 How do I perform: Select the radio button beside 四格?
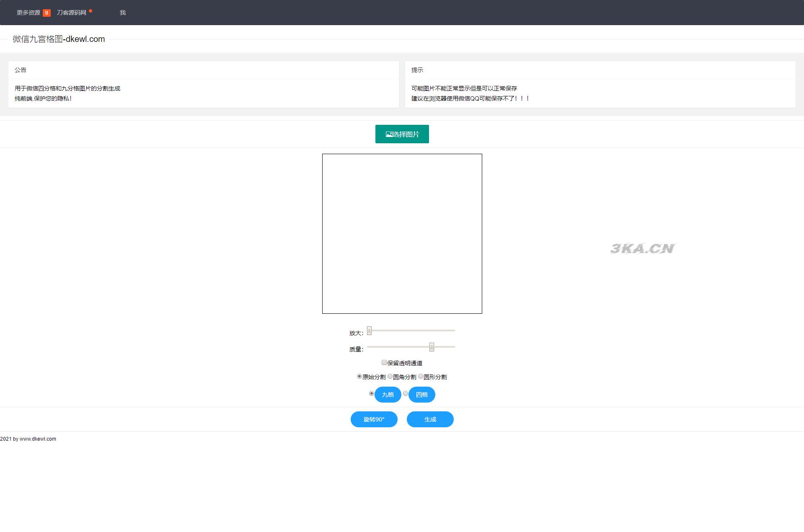tap(406, 393)
